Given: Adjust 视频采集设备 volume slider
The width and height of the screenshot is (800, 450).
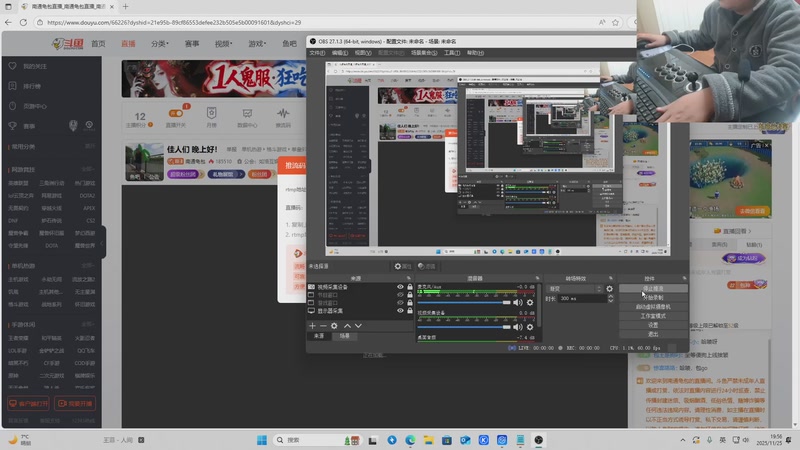Looking at the screenshot, I should pyautogui.click(x=464, y=327).
